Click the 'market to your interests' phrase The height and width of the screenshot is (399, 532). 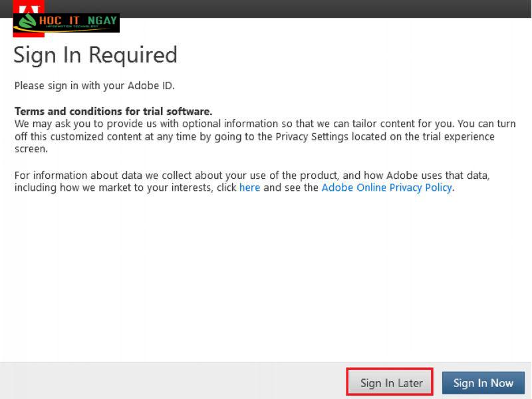pyautogui.click(x=156, y=188)
